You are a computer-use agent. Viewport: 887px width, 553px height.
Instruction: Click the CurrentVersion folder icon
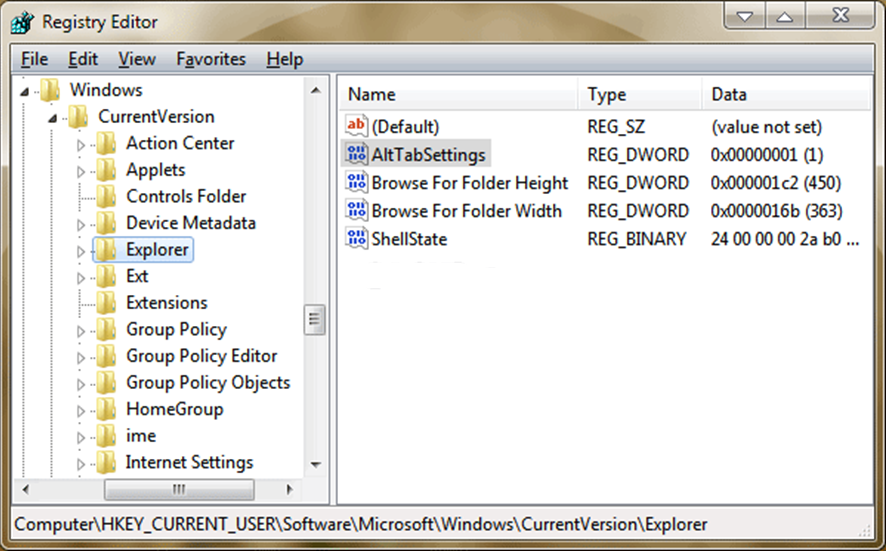pyautogui.click(x=79, y=116)
